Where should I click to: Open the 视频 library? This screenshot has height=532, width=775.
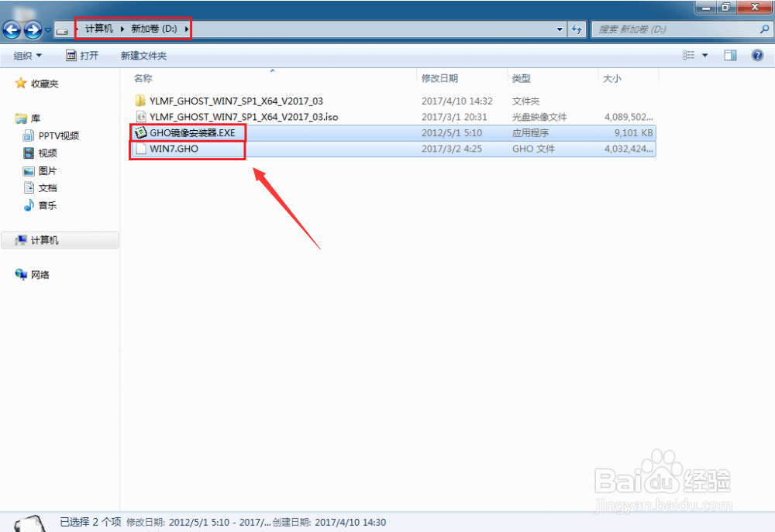coord(47,153)
